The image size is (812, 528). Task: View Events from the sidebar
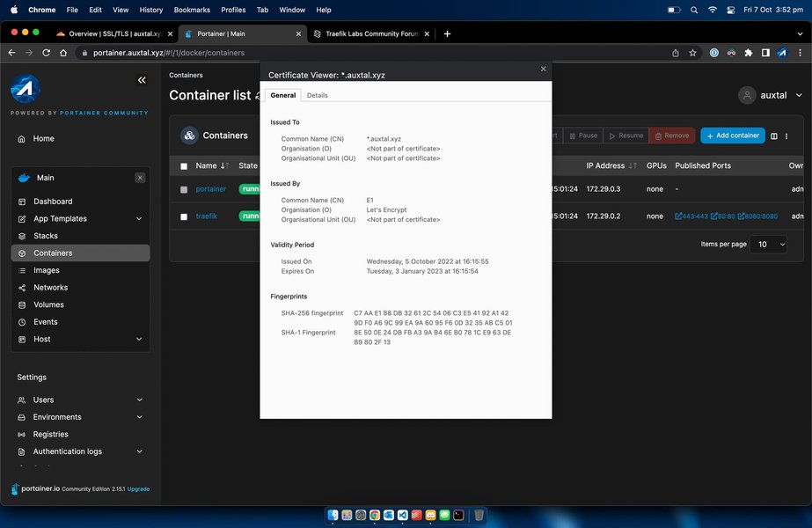[x=47, y=321]
